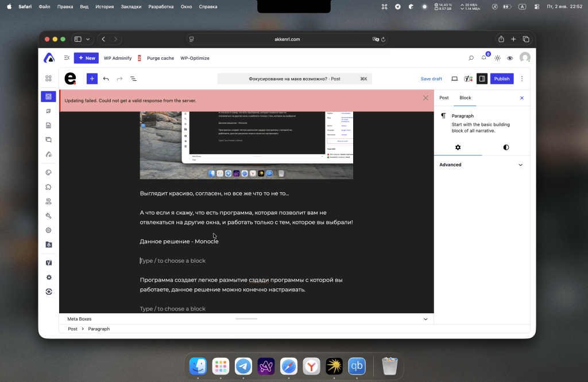The width and height of the screenshot is (588, 382).
Task: Click the Publish button
Action: [x=501, y=79]
